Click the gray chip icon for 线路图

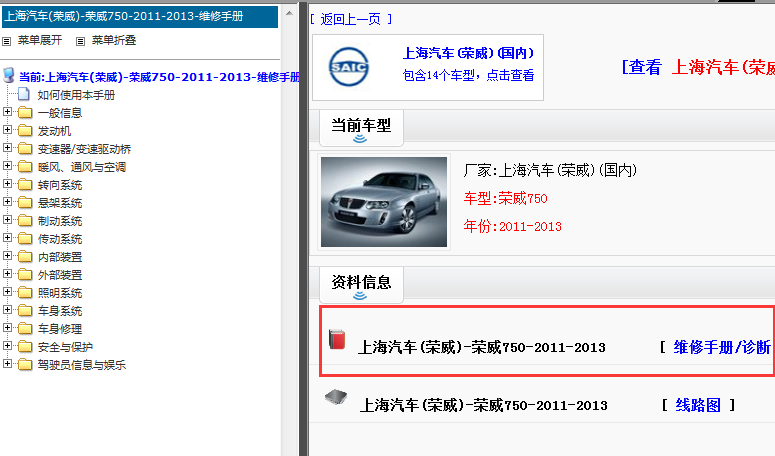(336, 397)
